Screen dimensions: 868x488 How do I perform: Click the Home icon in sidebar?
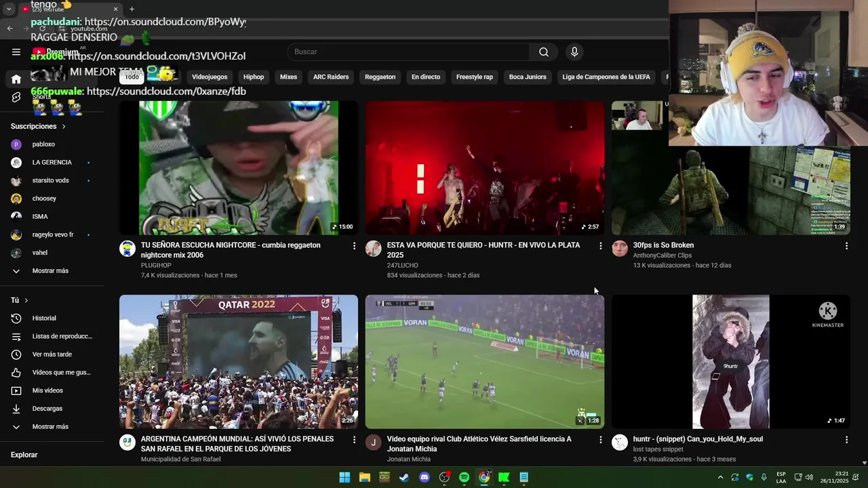(x=16, y=79)
